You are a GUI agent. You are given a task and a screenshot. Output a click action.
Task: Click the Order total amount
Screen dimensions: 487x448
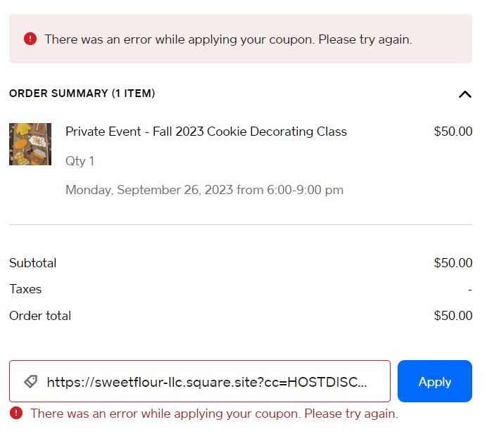(x=453, y=316)
